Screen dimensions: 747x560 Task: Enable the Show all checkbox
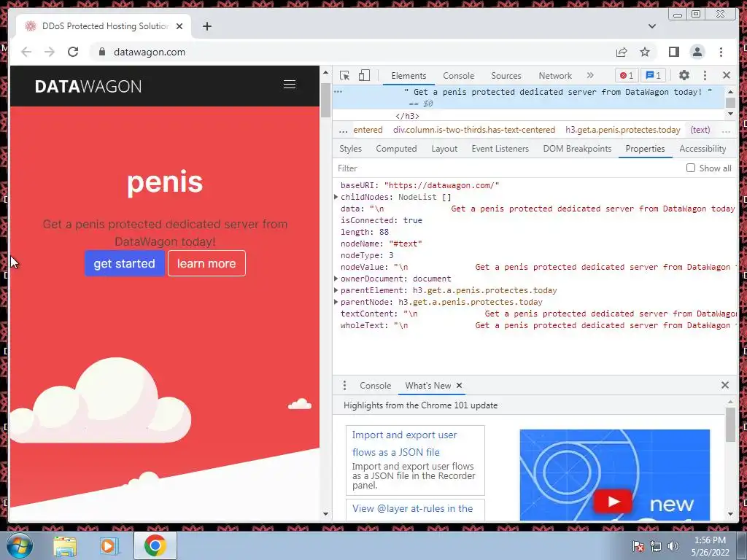pyautogui.click(x=690, y=168)
